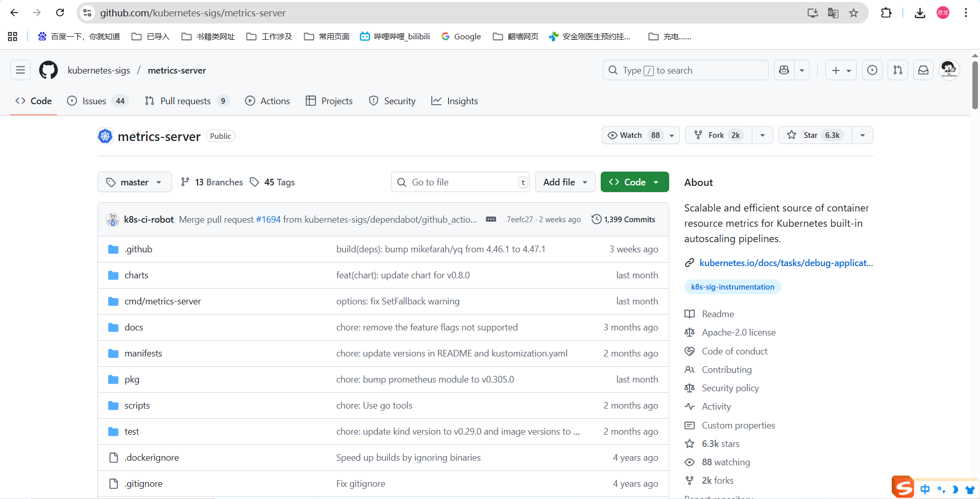The image size is (980, 499).
Task: Expand the Copilot dropdown arrow
Action: pos(802,70)
